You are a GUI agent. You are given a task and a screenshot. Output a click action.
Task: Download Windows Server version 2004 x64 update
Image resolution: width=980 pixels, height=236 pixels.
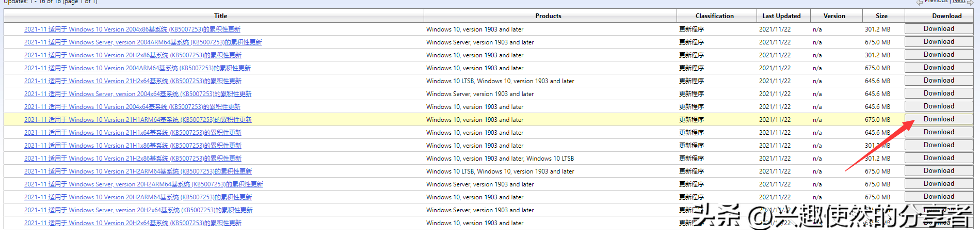coord(938,93)
